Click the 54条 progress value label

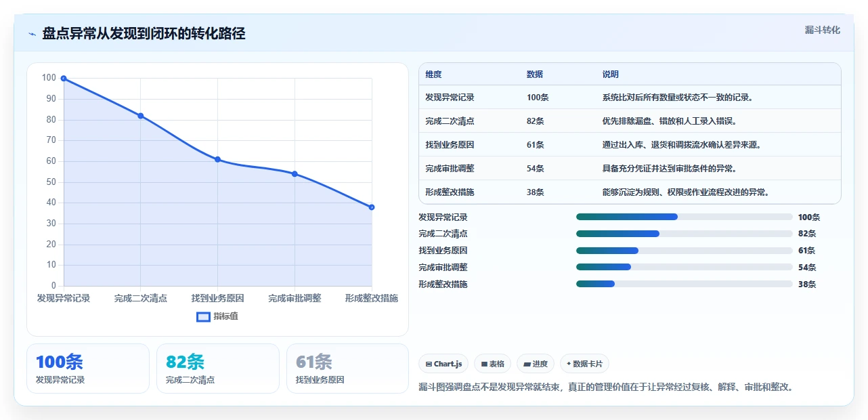pyautogui.click(x=807, y=268)
